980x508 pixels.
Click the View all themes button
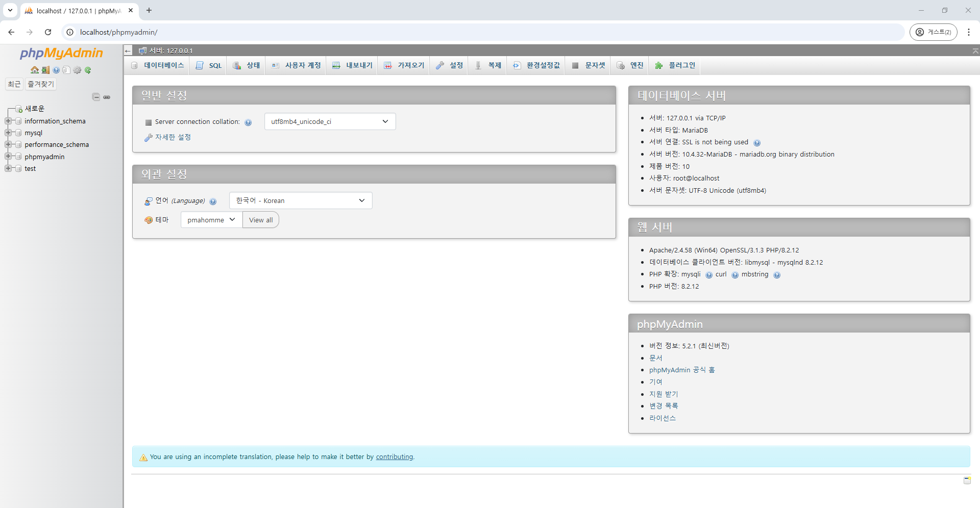coord(261,220)
